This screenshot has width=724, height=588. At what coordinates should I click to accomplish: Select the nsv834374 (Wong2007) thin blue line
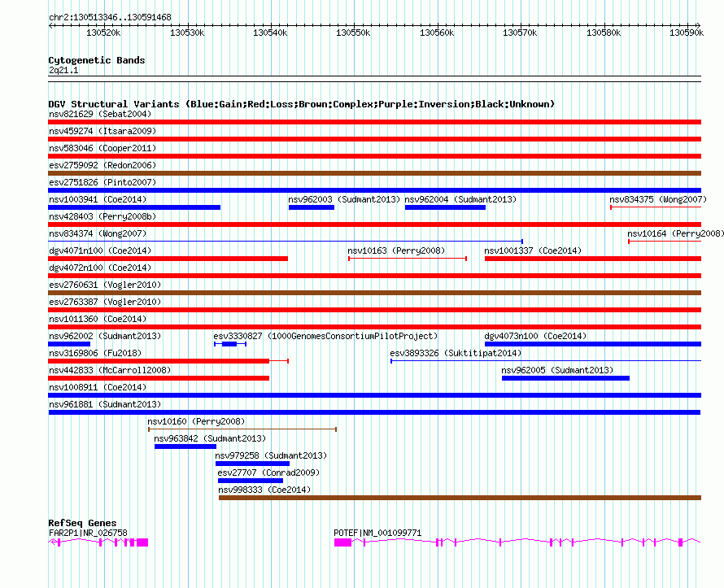point(286,242)
